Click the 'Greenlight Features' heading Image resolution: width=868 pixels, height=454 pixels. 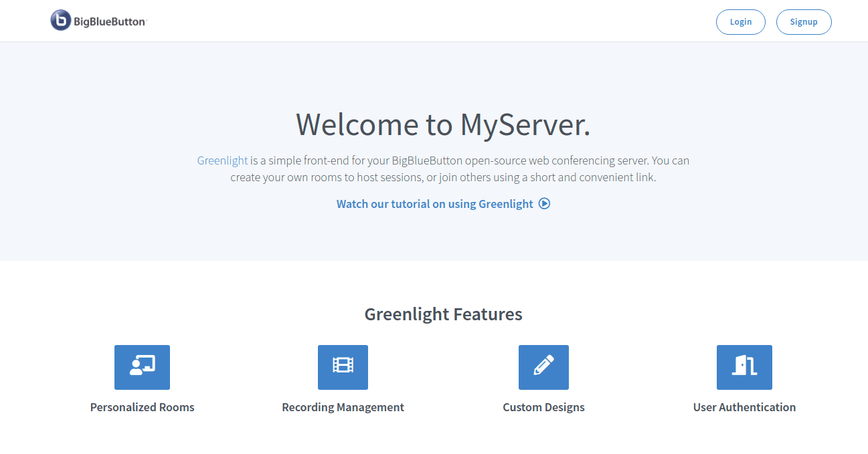[x=443, y=314]
